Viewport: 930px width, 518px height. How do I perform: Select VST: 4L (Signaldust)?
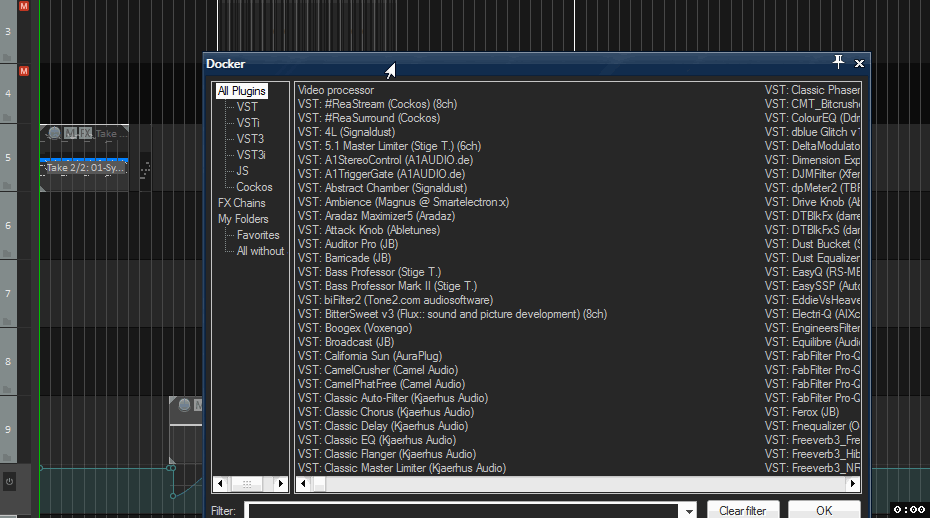click(346, 132)
